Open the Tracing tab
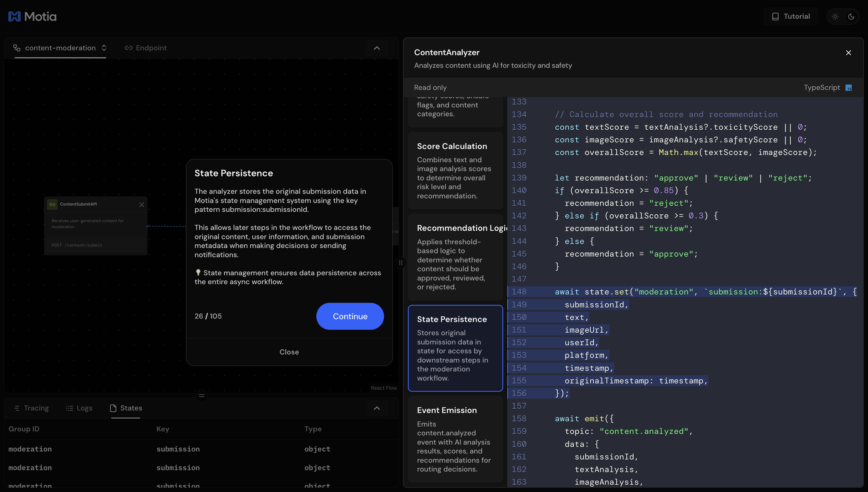868x492 pixels. [31, 408]
